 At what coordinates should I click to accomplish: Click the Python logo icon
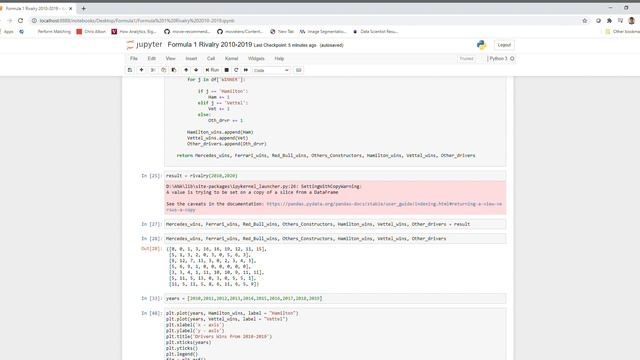pyautogui.click(x=482, y=45)
